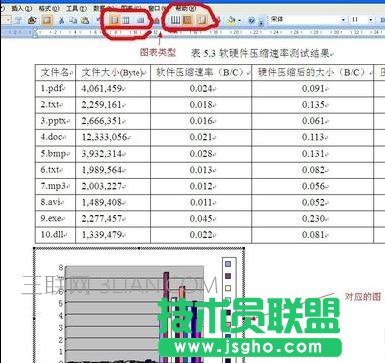Click the cell 3.pptx
Screen dimensions: 385x363
point(54,121)
